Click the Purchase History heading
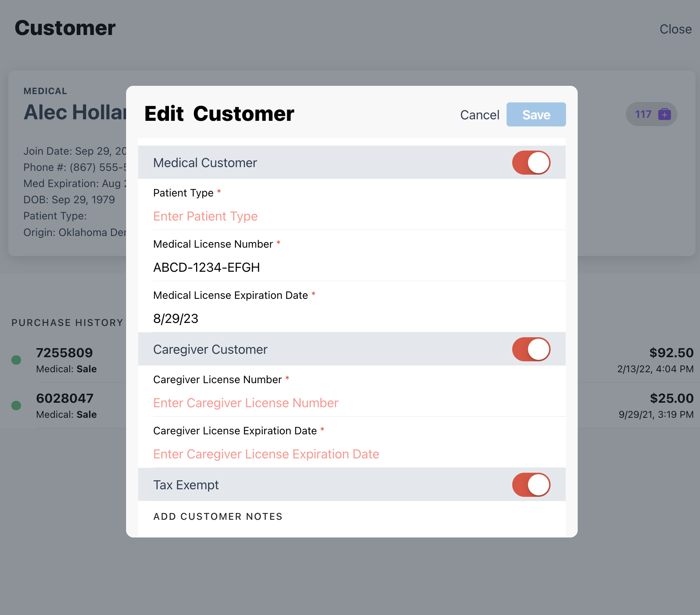Screen dimensions: 700x615 (67, 323)
